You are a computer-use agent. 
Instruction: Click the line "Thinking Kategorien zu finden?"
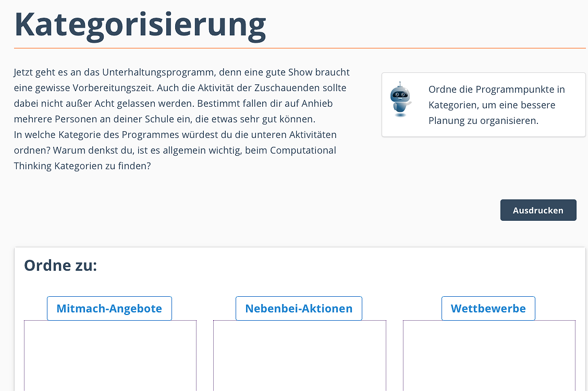pyautogui.click(x=82, y=166)
